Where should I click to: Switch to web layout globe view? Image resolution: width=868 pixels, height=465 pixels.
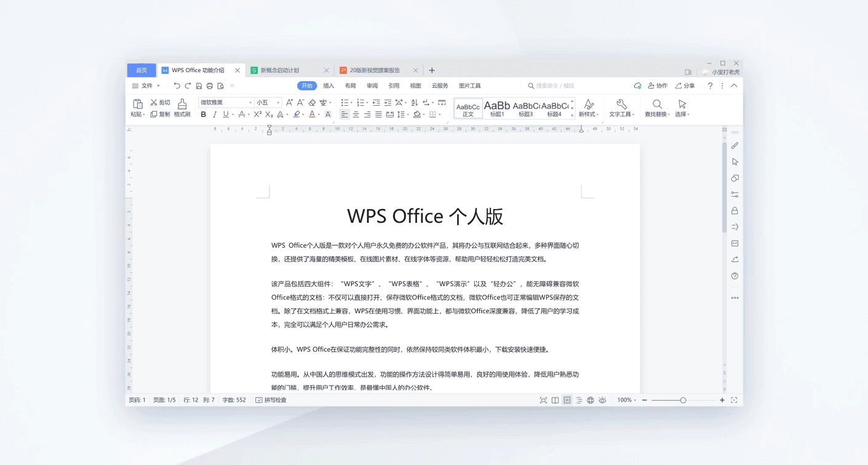(591, 400)
